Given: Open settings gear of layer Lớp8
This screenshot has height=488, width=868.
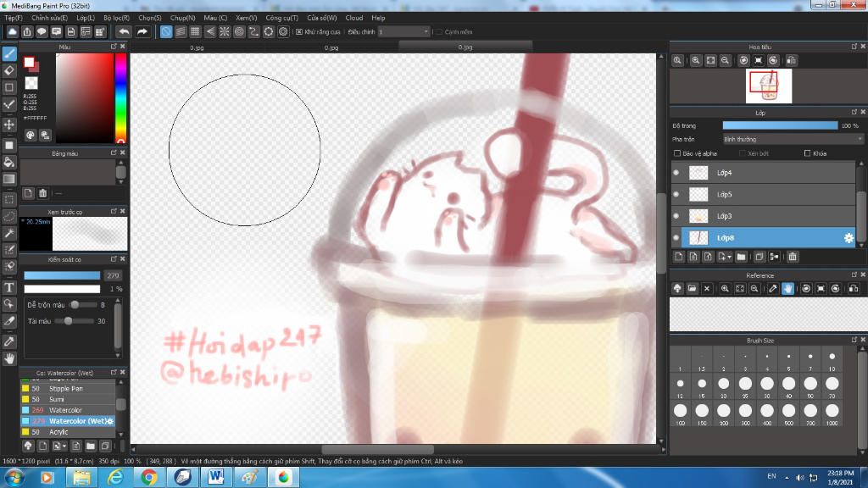Looking at the screenshot, I should coord(849,238).
